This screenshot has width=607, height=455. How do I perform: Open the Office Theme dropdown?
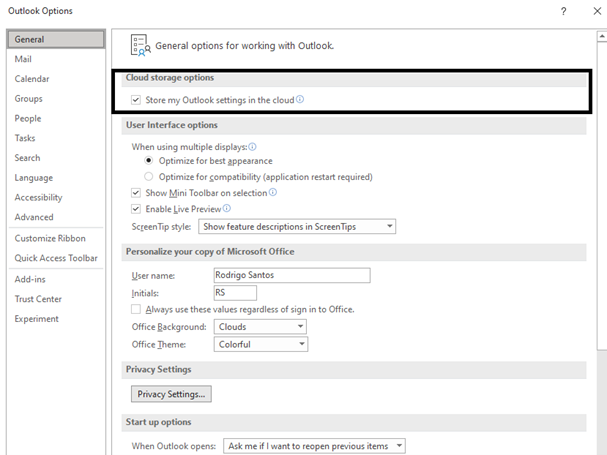tap(261, 344)
